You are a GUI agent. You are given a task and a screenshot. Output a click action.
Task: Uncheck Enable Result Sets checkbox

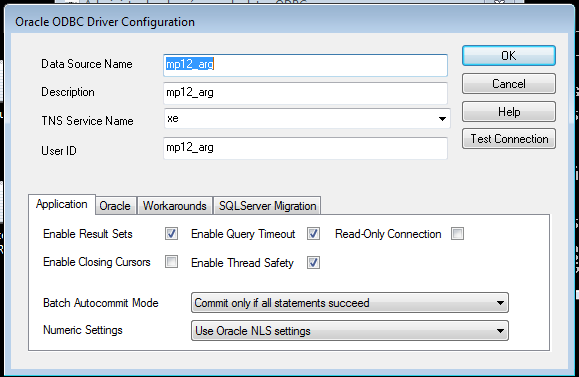pos(171,234)
